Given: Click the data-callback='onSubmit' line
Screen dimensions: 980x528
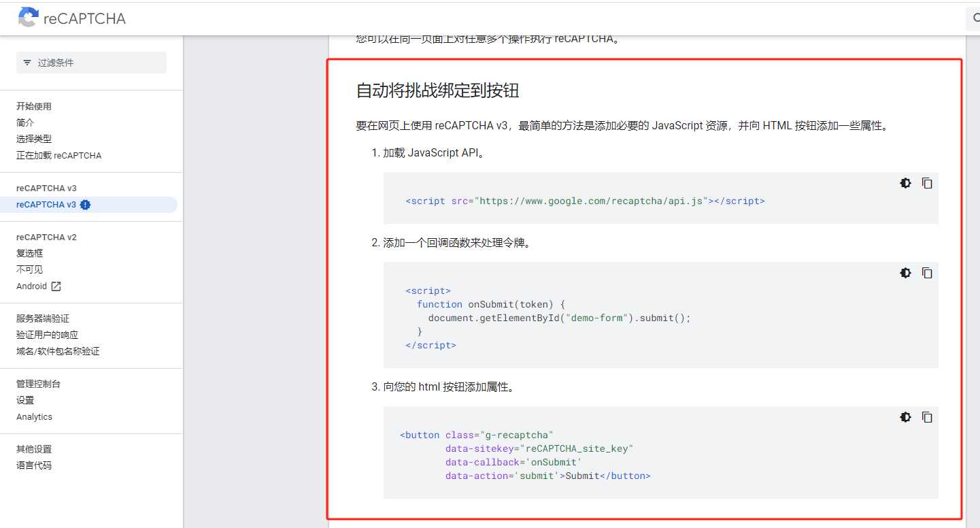Looking at the screenshot, I should point(513,462).
